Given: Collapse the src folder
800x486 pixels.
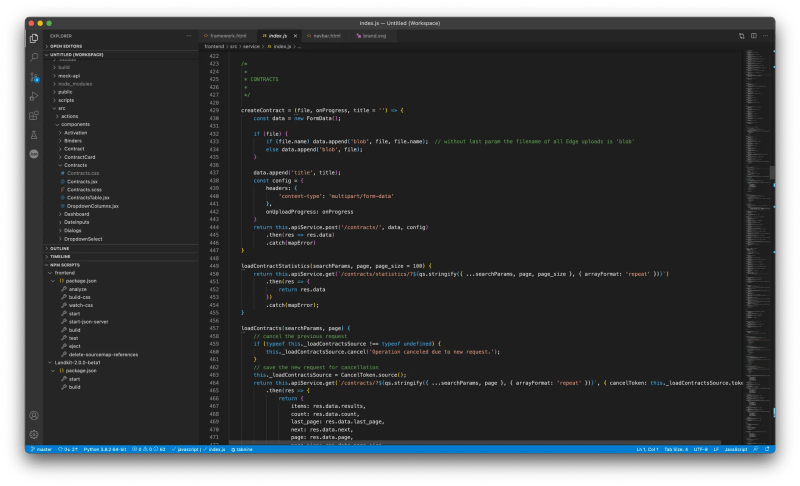Looking at the screenshot, I should click(x=61, y=109).
